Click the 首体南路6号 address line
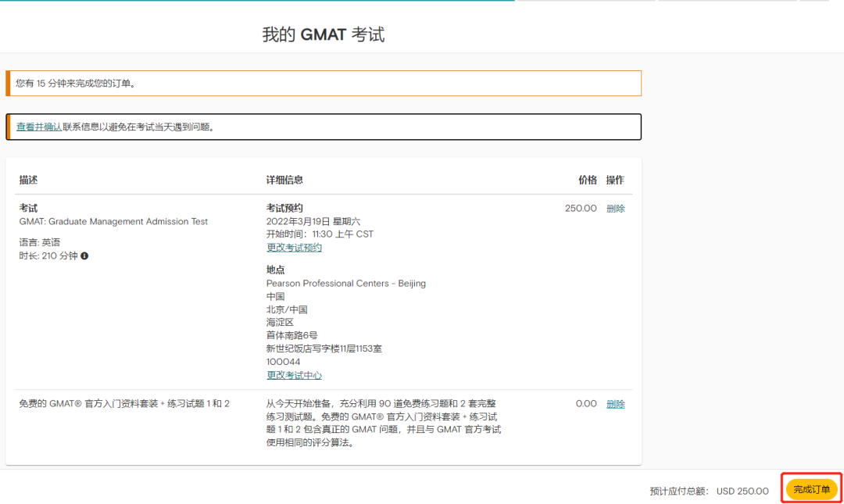The height and width of the screenshot is (504, 844). [291, 335]
